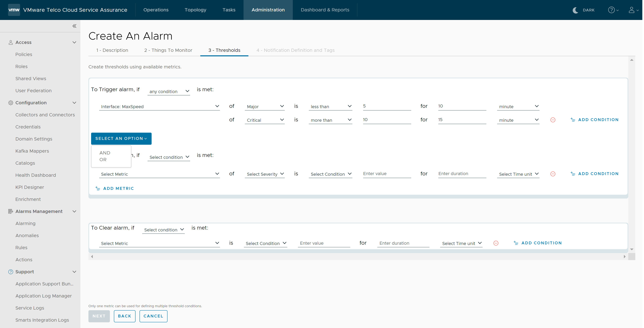Go to Alarming in sidebar
This screenshot has height=328, width=644.
[25, 223]
